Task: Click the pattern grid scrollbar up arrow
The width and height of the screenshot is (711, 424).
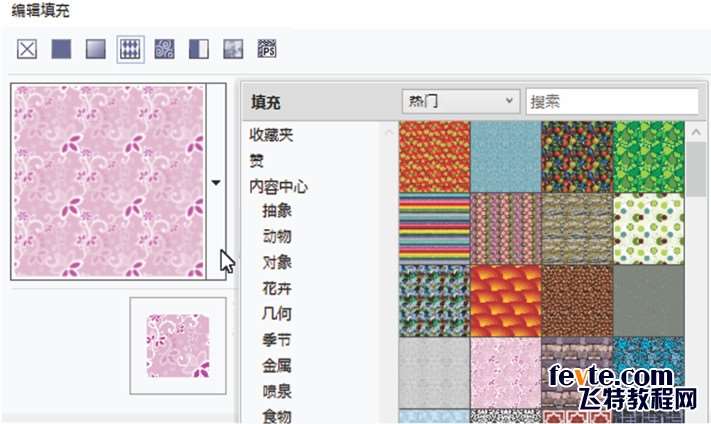Action: click(696, 132)
